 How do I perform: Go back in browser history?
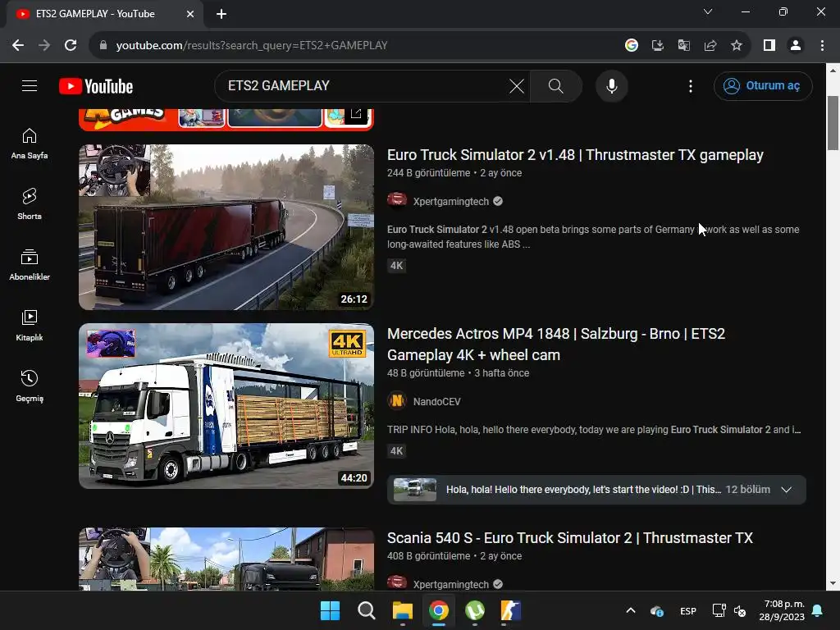click(18, 46)
